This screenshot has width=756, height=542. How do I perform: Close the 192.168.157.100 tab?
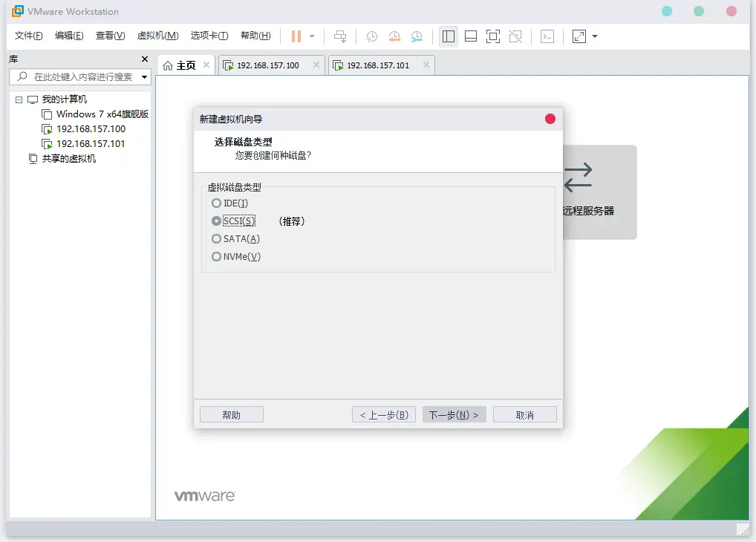[316, 65]
